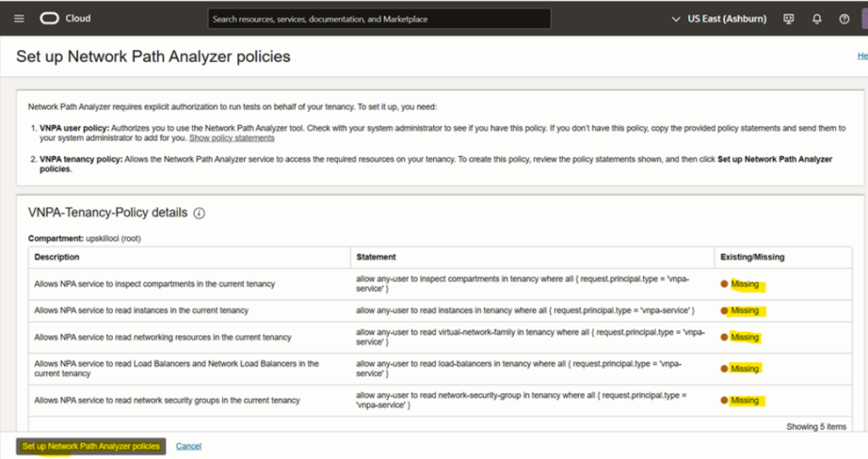
Task: Click the info icon beside VNPA-Tenancy-Policy details
Action: tap(199, 213)
